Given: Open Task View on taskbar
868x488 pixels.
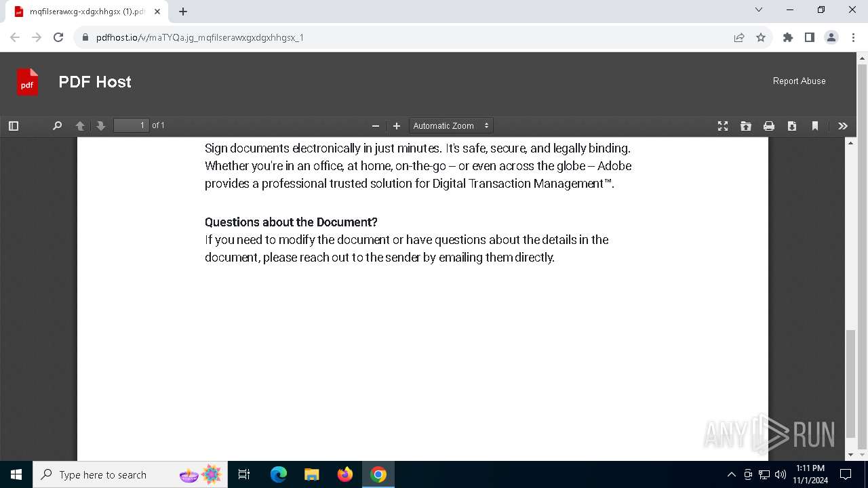Looking at the screenshot, I should (244, 474).
